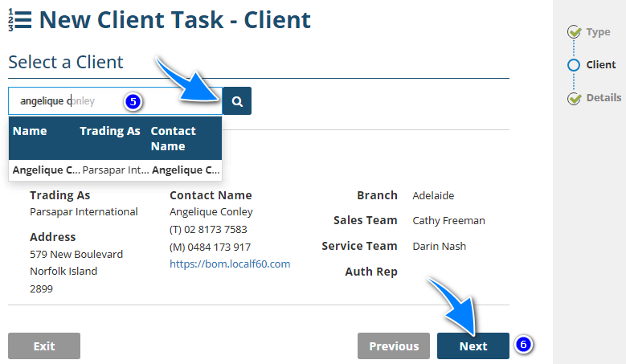Click the blue number 6 badge
The image size is (626, 364).
tap(523, 345)
